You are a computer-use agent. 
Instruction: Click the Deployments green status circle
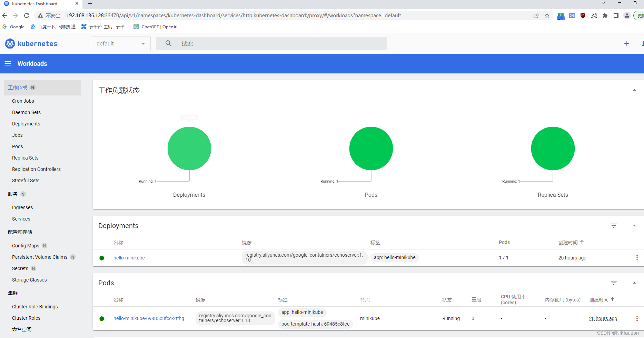189,148
